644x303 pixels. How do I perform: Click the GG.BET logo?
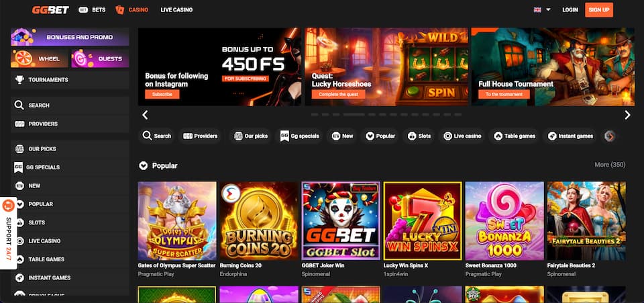pos(50,10)
